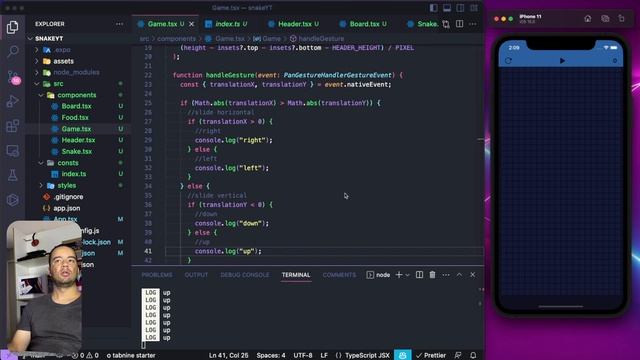Open Food.tsx in the explorer

(75, 118)
